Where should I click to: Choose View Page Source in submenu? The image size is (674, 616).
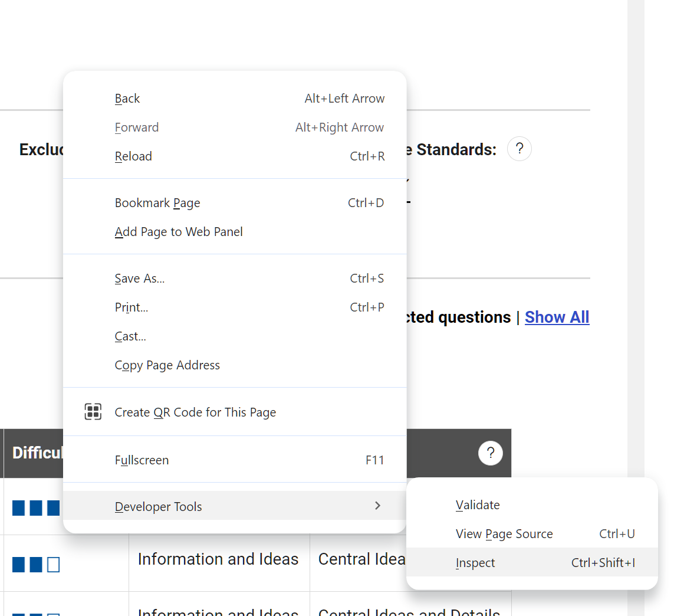[532, 533]
